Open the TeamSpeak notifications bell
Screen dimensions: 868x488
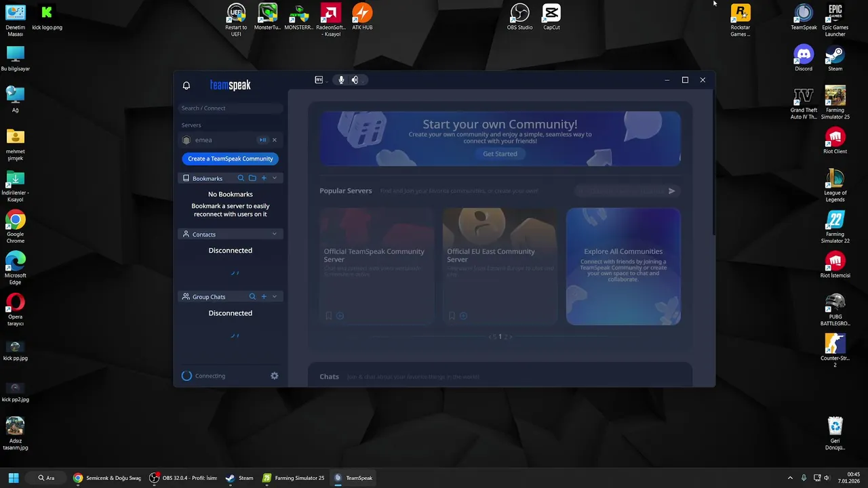[186, 85]
